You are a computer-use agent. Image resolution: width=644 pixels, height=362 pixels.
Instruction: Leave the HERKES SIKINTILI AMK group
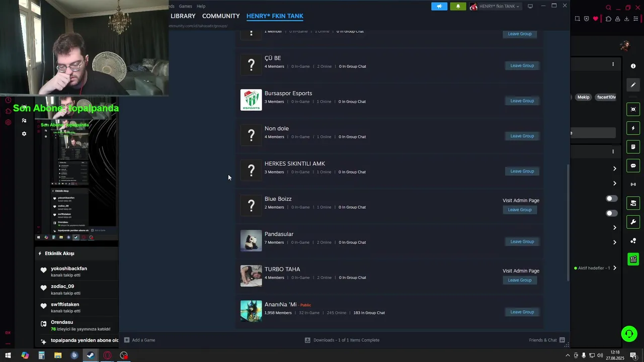[x=522, y=171]
